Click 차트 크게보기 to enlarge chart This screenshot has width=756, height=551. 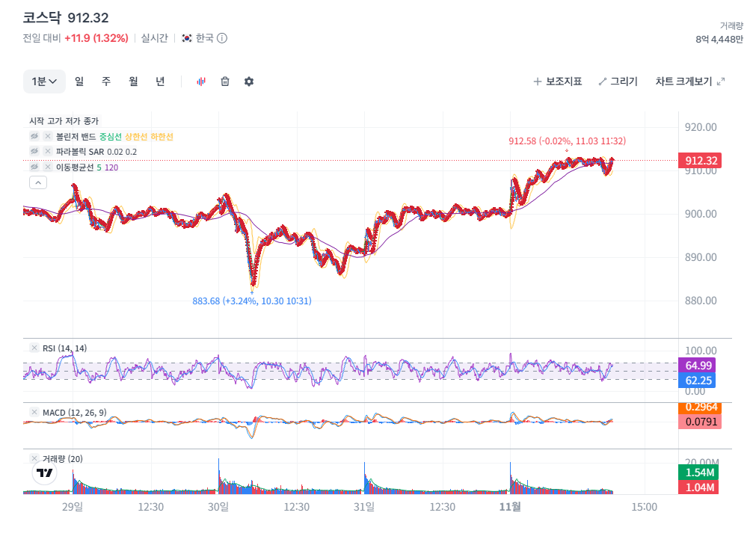pyautogui.click(x=689, y=81)
